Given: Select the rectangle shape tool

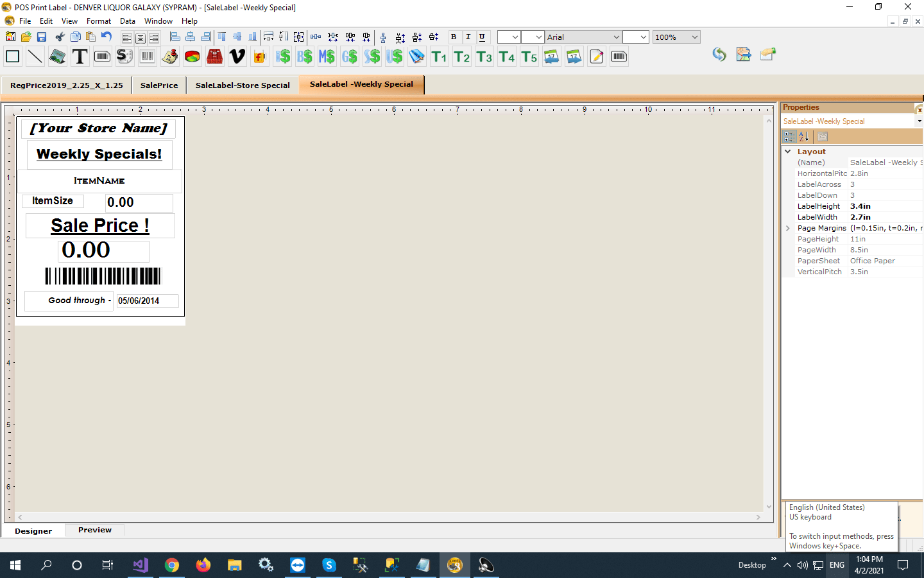Looking at the screenshot, I should click(12, 57).
